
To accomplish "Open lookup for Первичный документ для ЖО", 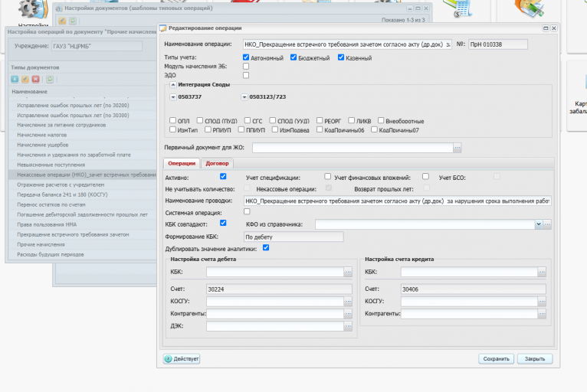I will point(457,148).
